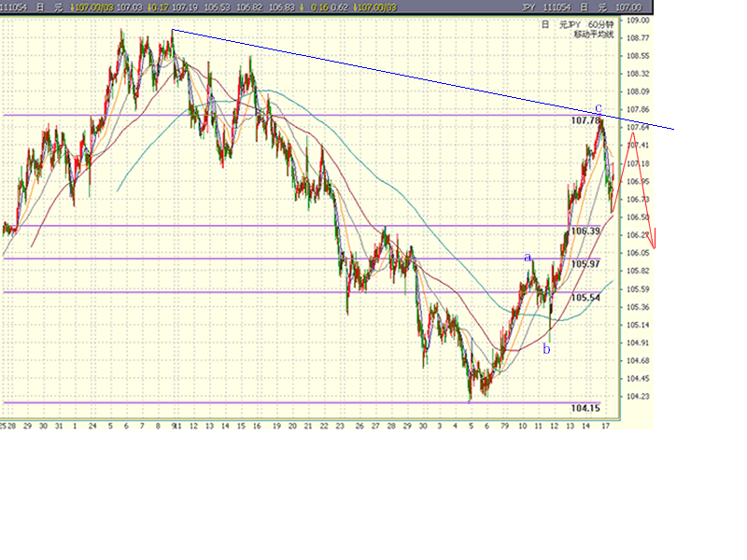Click date label 17 on time axis
Viewport: 747px width, 560px height.
605,426
